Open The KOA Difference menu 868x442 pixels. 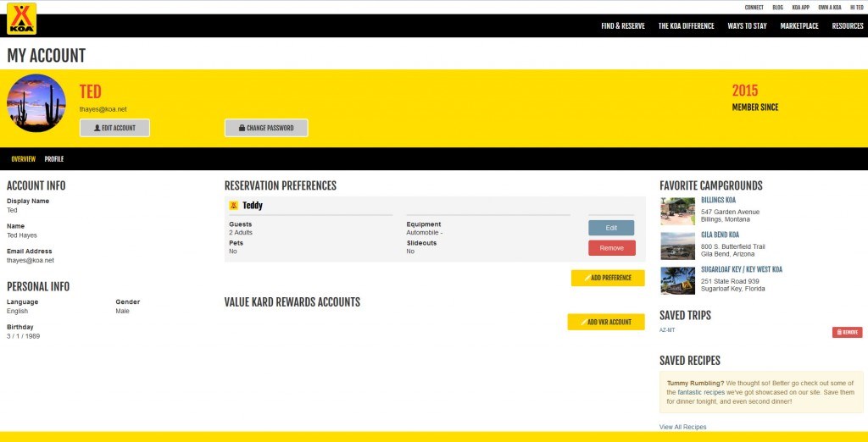(686, 26)
